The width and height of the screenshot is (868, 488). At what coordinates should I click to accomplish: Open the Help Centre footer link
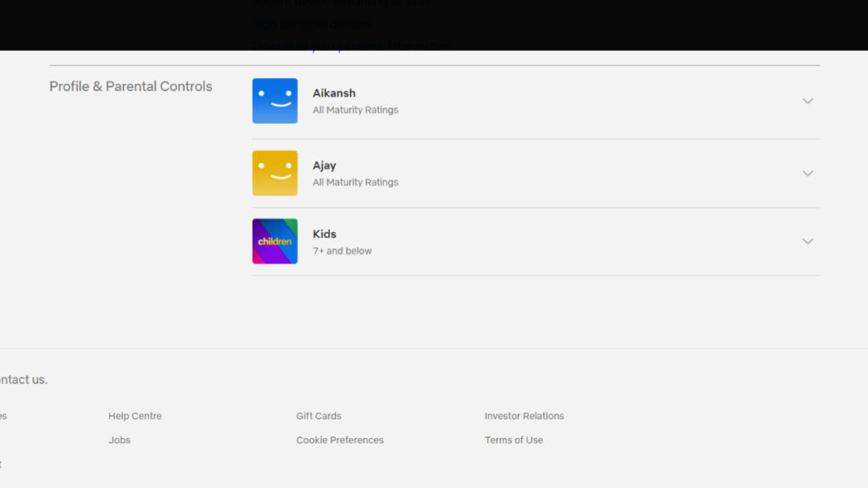(135, 416)
